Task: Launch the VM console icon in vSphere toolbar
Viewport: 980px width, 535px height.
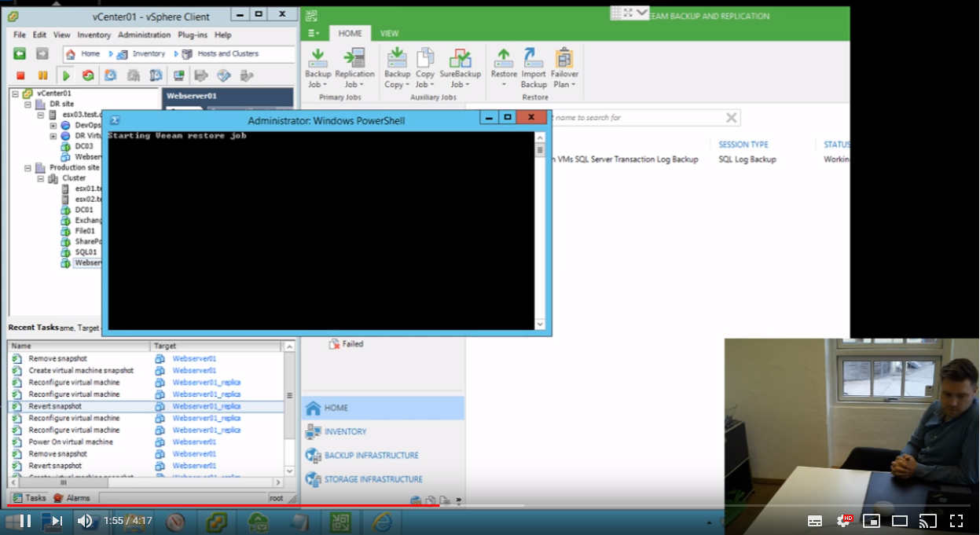Action: (x=178, y=75)
